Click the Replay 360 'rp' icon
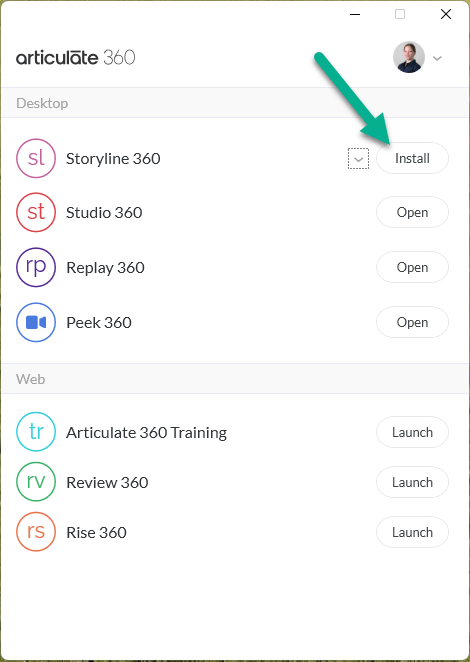Screen dimensions: 470x662 36,267
